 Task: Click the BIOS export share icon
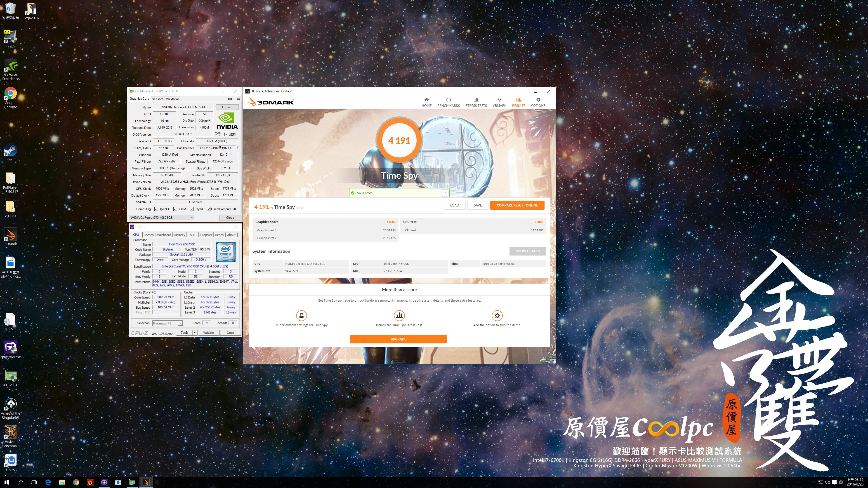[x=218, y=134]
